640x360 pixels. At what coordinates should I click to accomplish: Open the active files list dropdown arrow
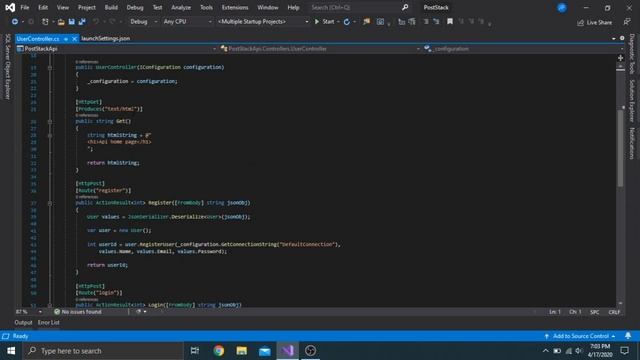(x=613, y=38)
